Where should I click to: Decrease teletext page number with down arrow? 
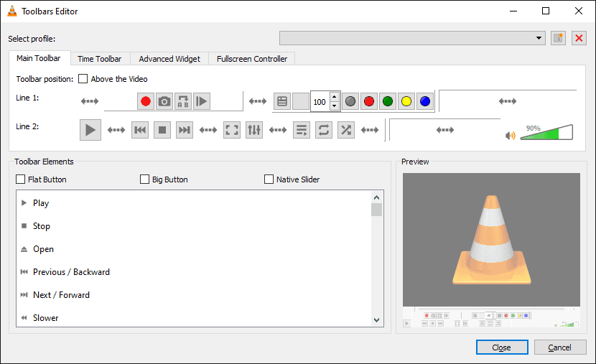click(x=335, y=106)
